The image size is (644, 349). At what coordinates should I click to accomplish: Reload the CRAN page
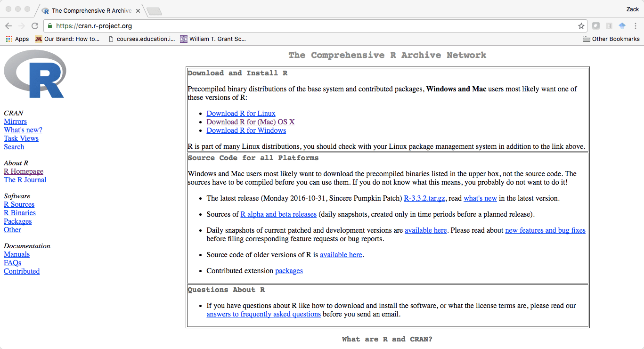(35, 26)
